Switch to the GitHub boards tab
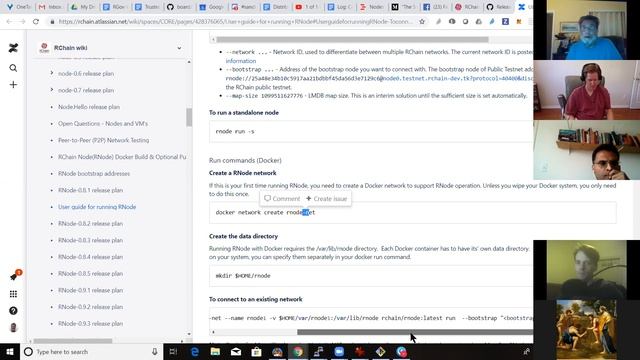 pyautogui.click(x=179, y=7)
